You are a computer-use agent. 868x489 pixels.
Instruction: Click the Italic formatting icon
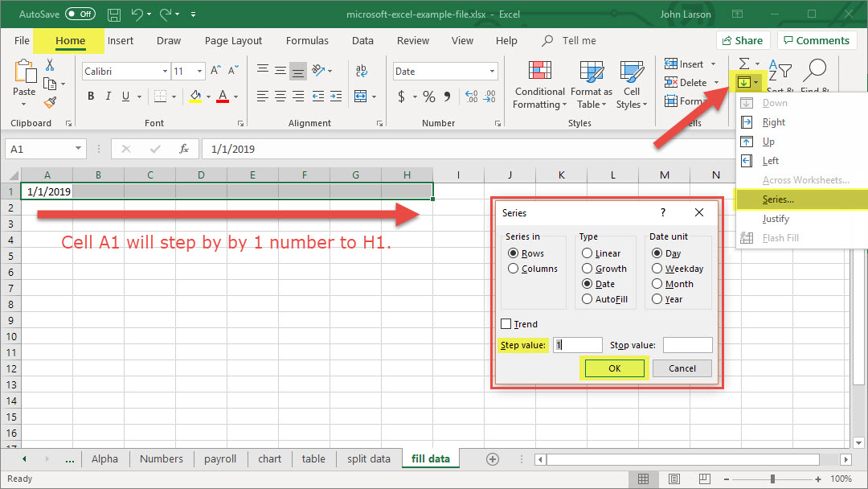[x=110, y=97]
